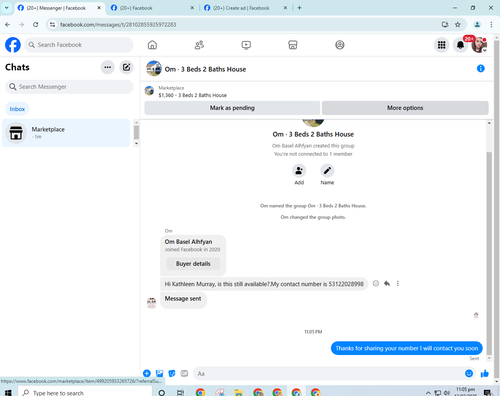Viewport: 500px width, 396px height.
Task: Click site information icon in address bar
Action: tap(52, 24)
